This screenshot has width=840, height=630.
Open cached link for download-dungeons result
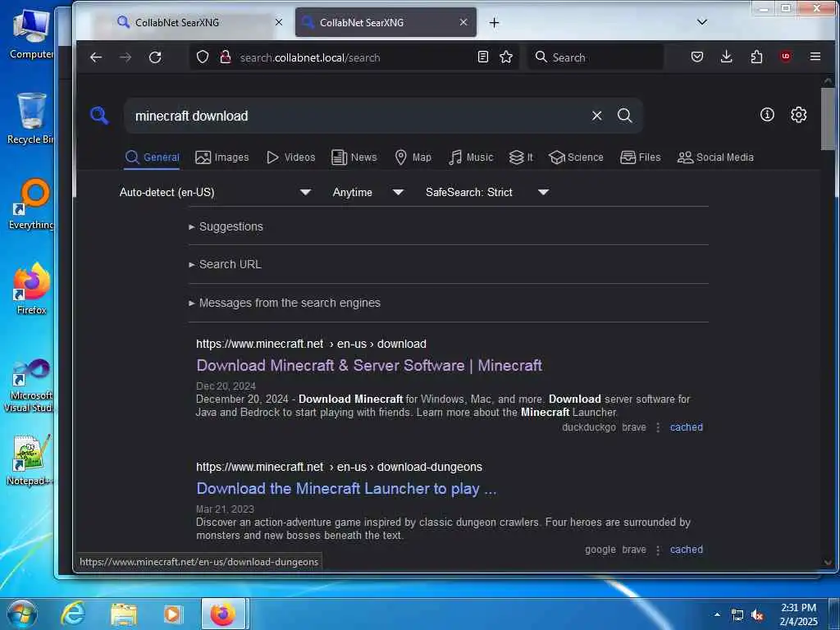pos(687,550)
